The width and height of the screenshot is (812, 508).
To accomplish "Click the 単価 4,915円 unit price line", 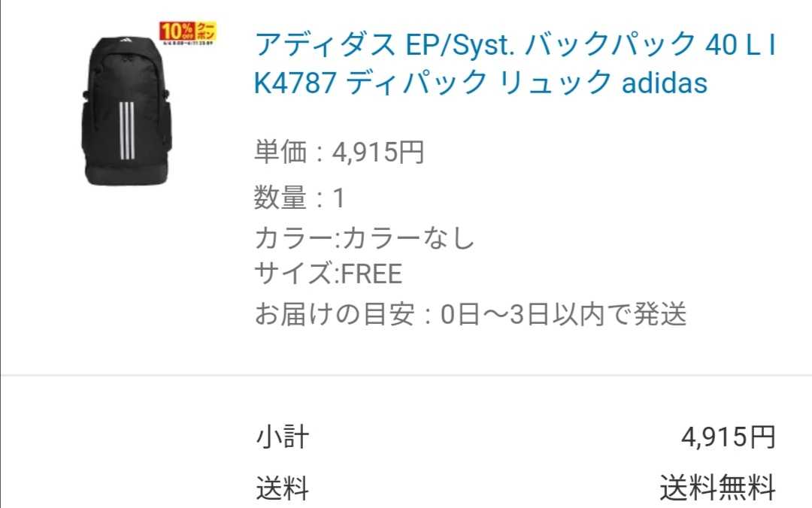I will pos(339,153).
